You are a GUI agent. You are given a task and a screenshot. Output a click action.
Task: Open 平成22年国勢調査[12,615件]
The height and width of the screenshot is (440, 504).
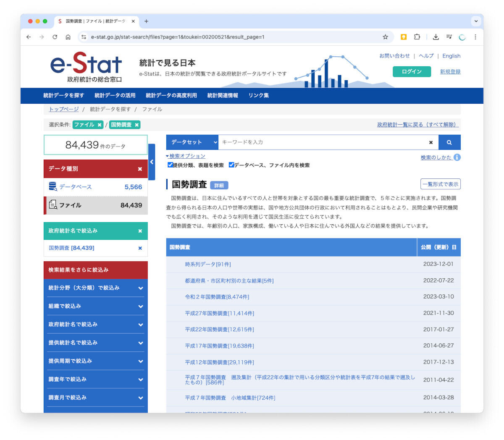tap(220, 330)
